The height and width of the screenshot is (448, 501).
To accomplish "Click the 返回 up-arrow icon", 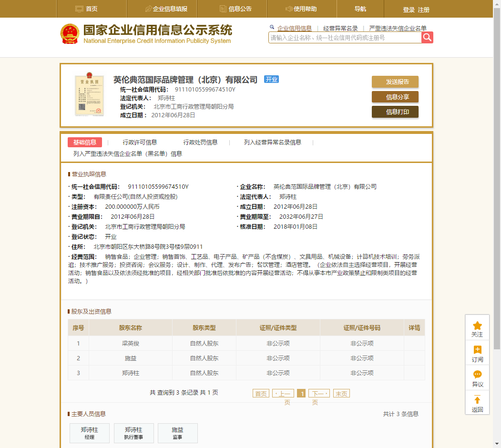I will [477, 400].
